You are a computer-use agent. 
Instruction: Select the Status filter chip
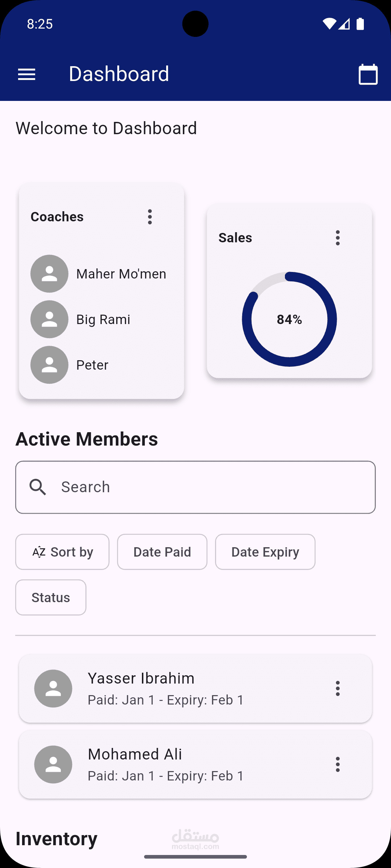point(51,597)
